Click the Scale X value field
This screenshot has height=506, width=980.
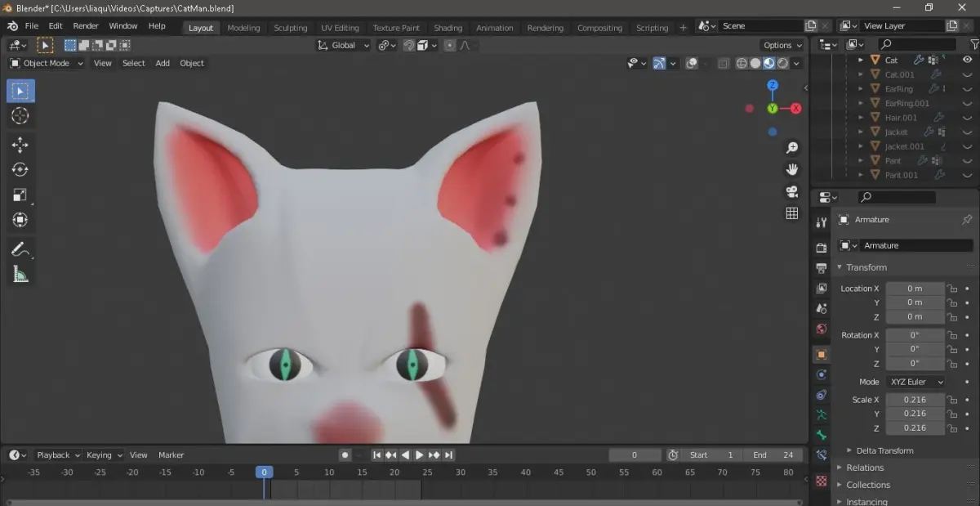pos(915,400)
